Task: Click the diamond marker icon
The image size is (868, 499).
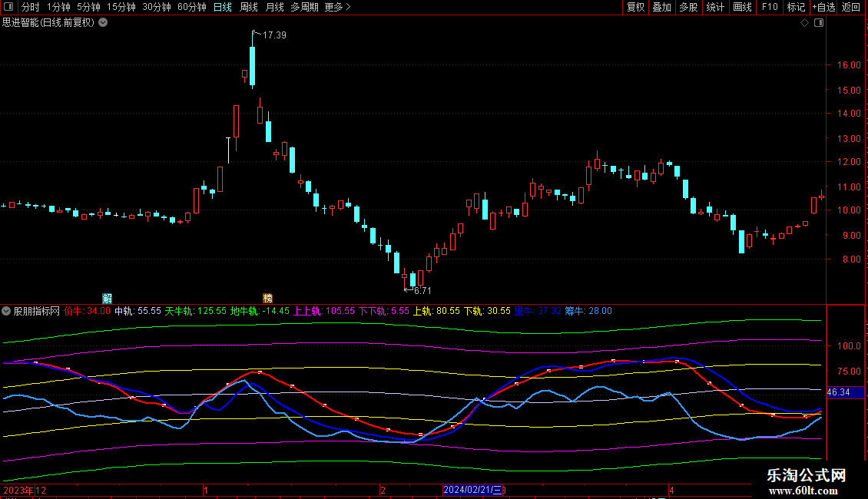Action: (804, 23)
